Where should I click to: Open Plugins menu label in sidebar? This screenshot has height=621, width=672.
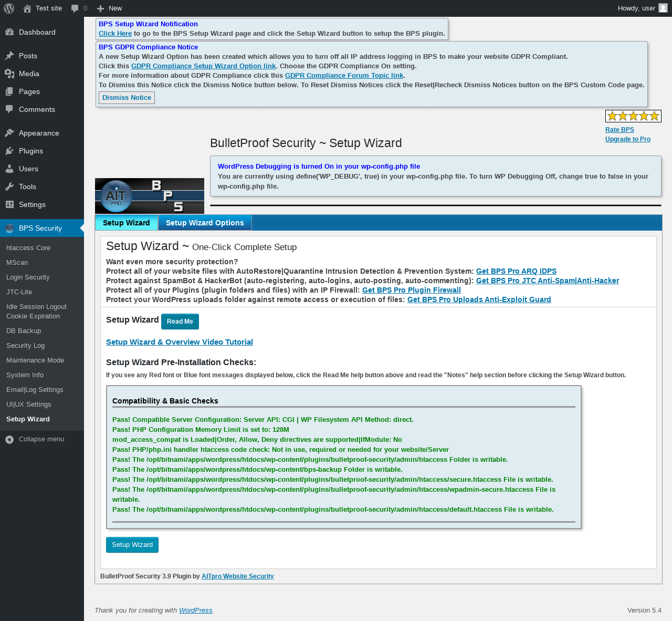31,151
